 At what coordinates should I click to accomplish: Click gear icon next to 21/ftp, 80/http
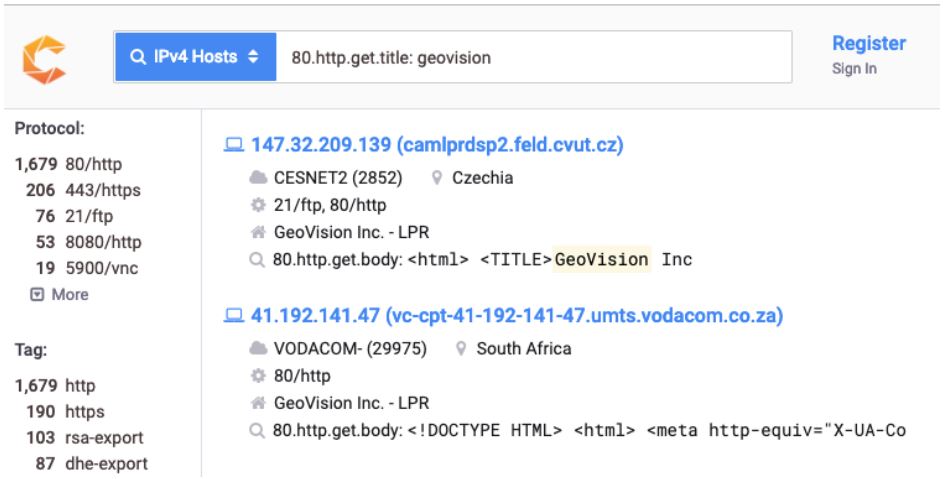258,205
